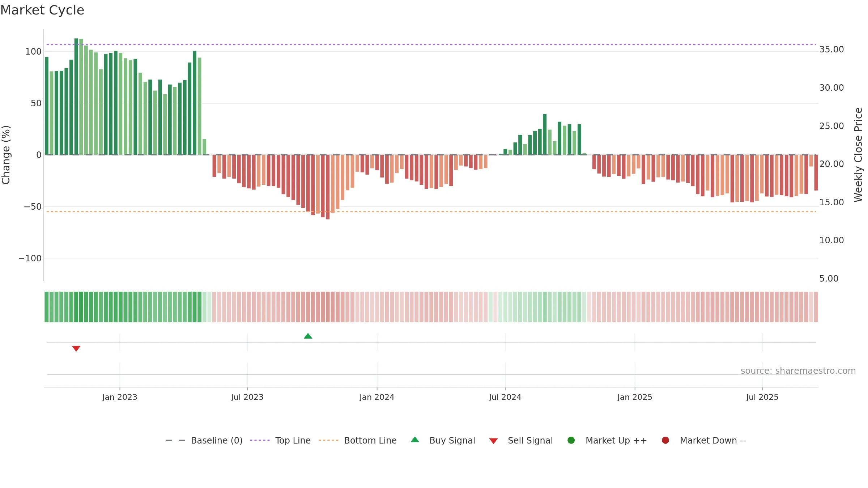Click the tallest green bar after Jul 2024

[545, 134]
